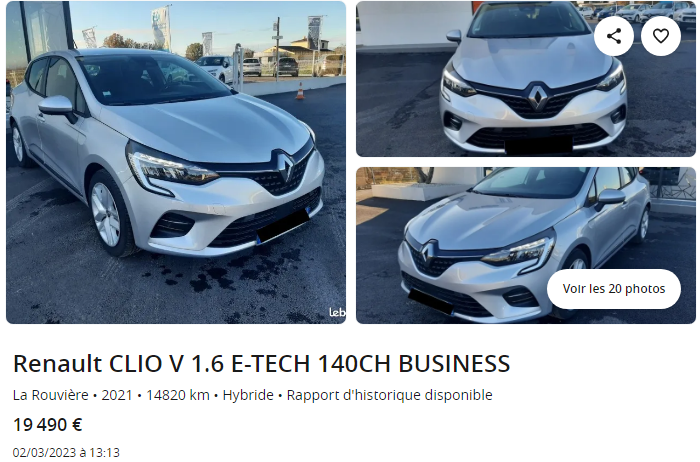Click the Renault emblem in front-facing photo
The image size is (700, 462).
[538, 96]
